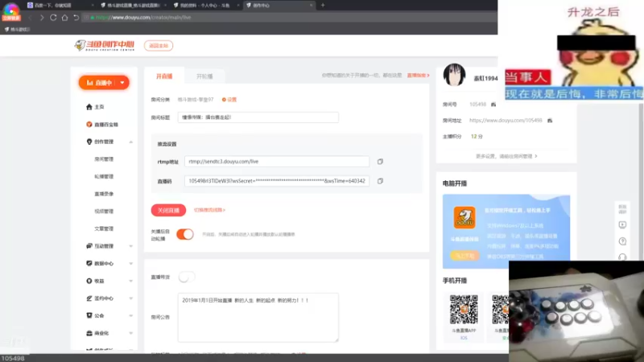Click the video play icon on floating sidebar
The image size is (644, 362).
[622, 225]
